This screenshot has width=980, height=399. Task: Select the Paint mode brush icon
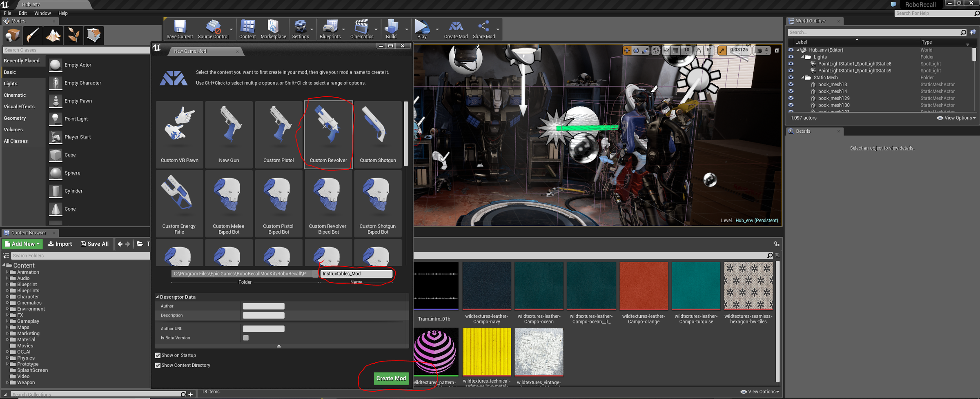click(x=32, y=36)
